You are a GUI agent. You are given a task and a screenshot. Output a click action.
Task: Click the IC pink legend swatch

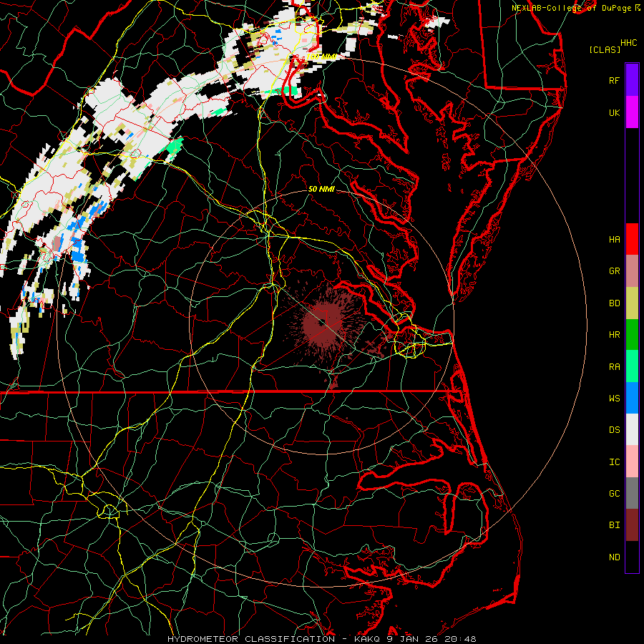tap(632, 462)
